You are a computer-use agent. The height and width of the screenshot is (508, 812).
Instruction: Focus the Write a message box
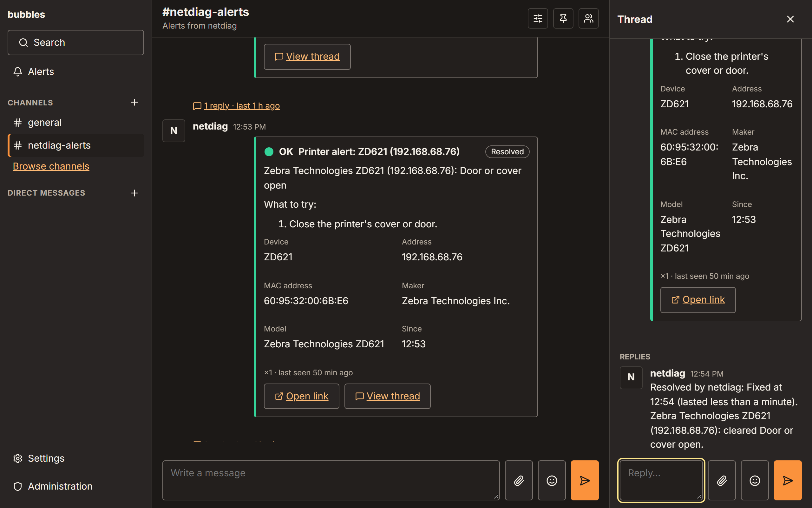click(x=331, y=480)
